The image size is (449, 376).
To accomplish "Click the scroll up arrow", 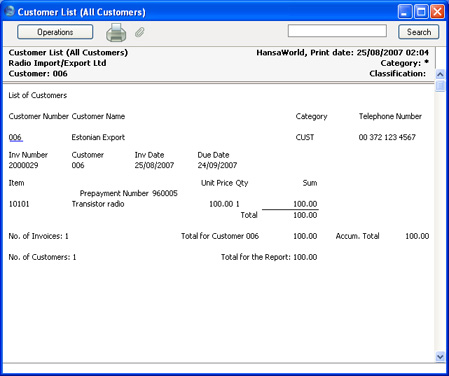I will coord(440,74).
